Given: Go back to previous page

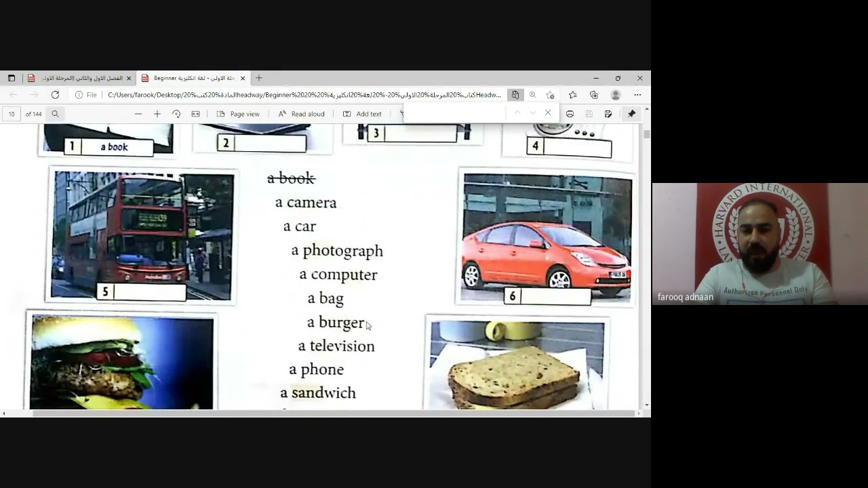Looking at the screenshot, I should [14, 95].
